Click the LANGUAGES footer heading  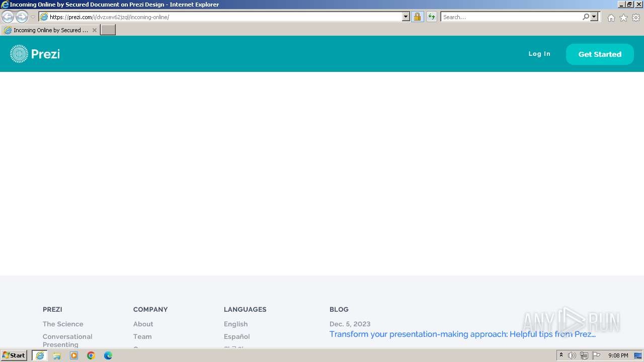(x=245, y=309)
